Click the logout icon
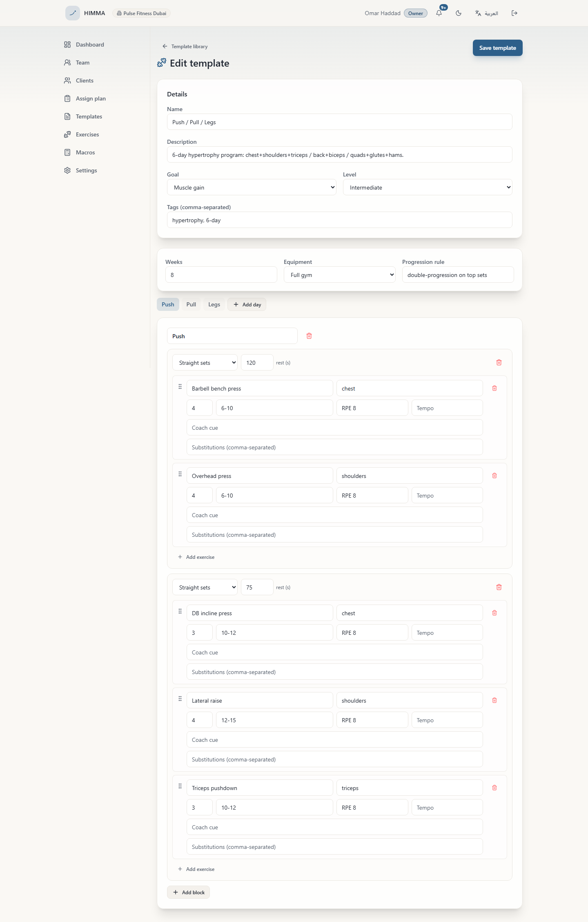Screen dimensions: 588x922 coord(514,13)
